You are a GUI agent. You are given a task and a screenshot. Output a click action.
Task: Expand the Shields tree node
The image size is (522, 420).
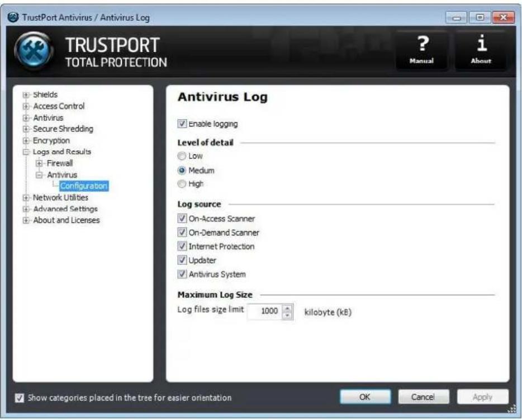(26, 95)
